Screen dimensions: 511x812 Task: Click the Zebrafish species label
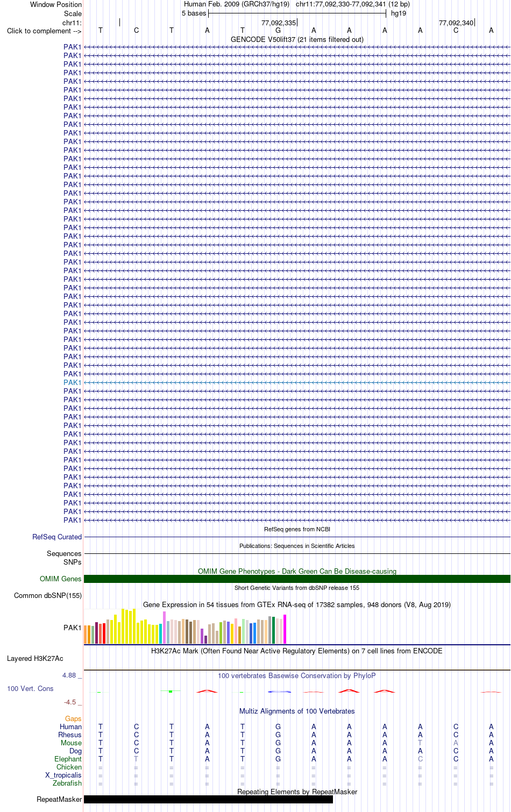click(x=67, y=783)
